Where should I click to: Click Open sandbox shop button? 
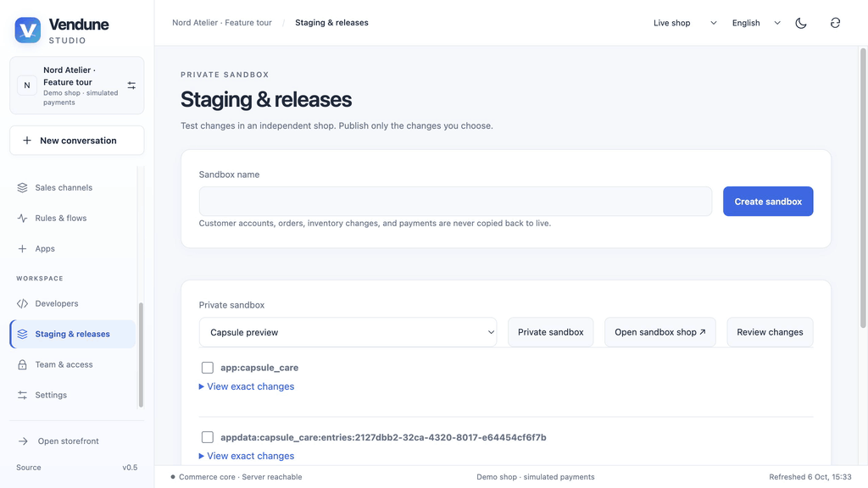[659, 332]
